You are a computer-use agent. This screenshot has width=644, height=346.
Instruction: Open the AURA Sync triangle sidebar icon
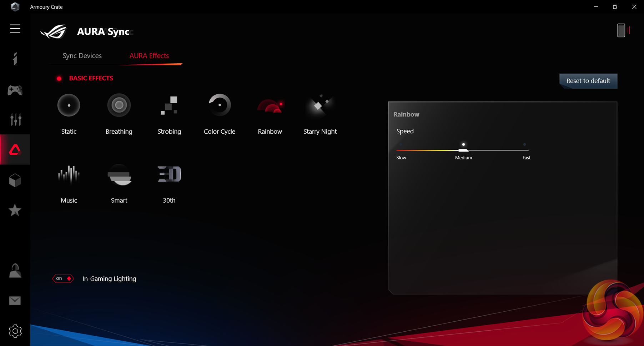tap(15, 150)
